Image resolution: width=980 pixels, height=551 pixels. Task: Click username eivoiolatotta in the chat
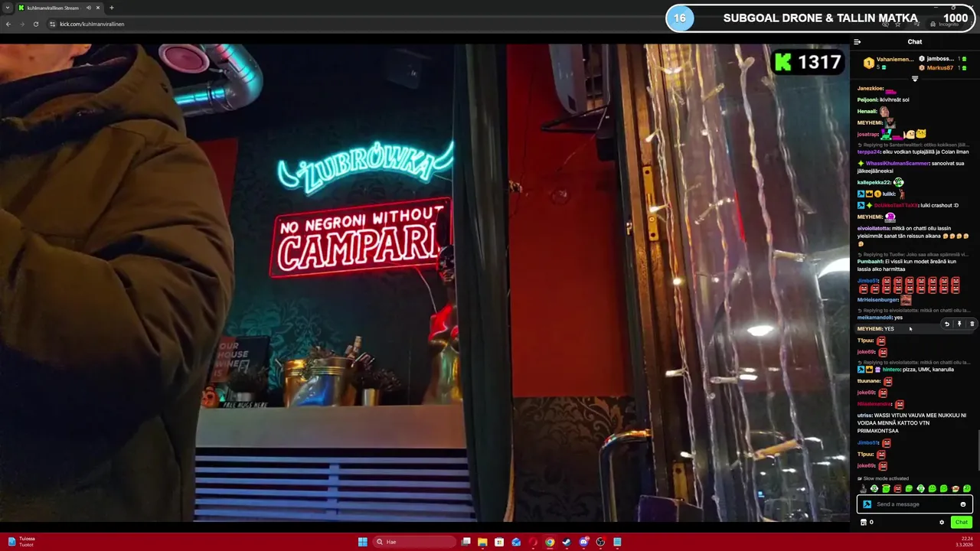(874, 228)
